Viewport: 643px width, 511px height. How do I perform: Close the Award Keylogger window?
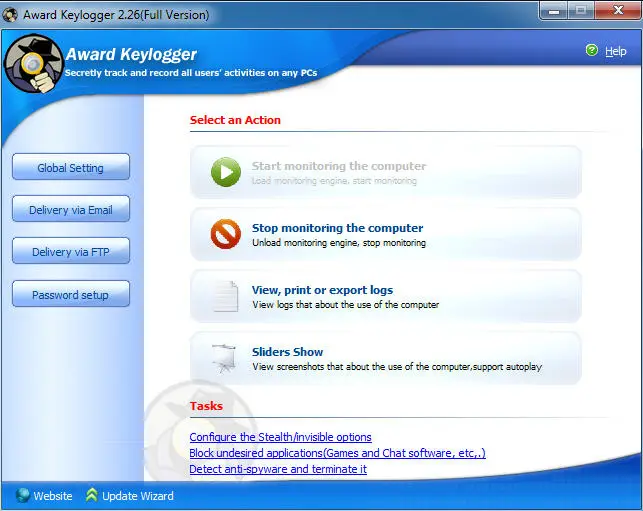(x=618, y=11)
